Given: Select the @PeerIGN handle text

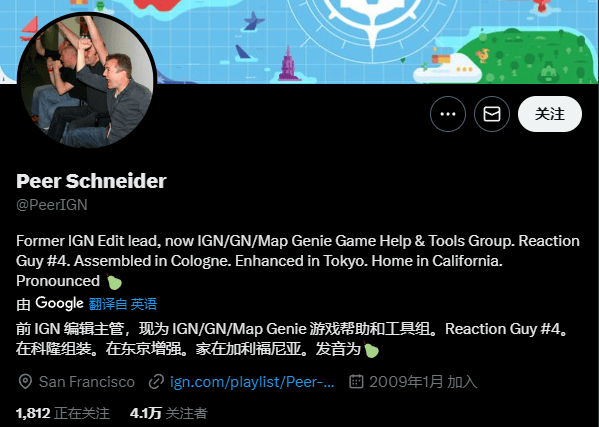Looking at the screenshot, I should [52, 205].
